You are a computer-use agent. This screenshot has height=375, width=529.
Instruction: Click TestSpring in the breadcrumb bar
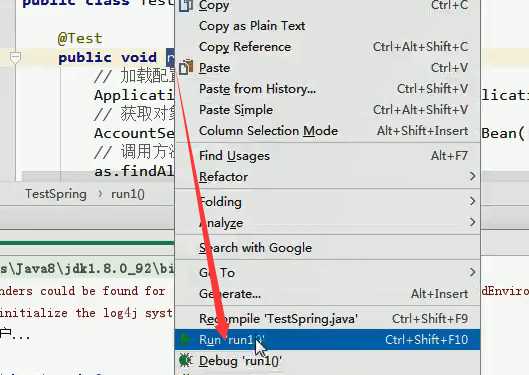pyautogui.click(x=56, y=194)
